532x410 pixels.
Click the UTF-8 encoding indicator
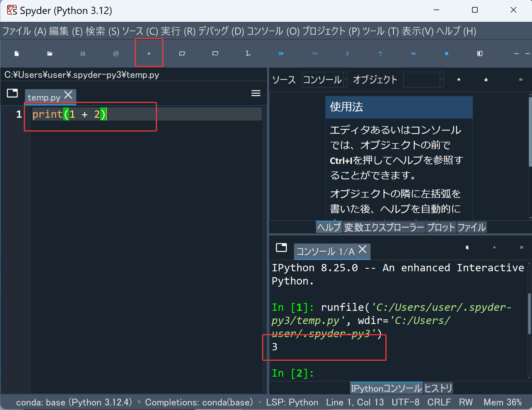(x=405, y=402)
